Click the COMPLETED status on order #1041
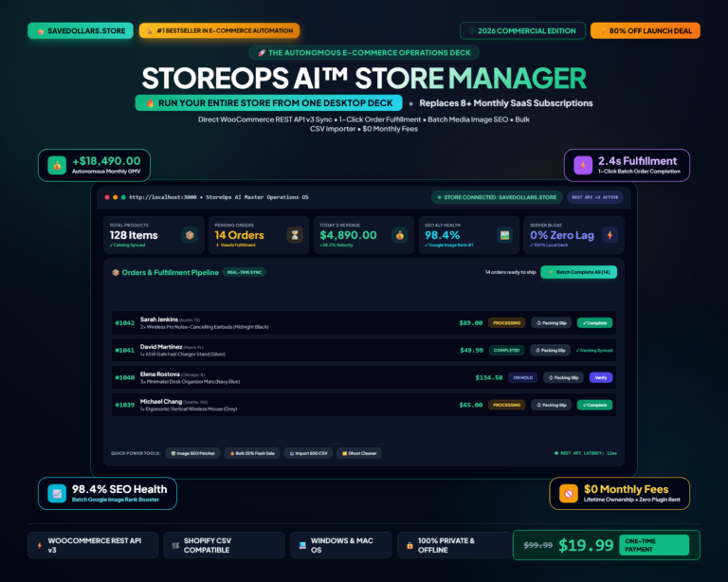The height and width of the screenshot is (582, 728). pyautogui.click(x=506, y=351)
